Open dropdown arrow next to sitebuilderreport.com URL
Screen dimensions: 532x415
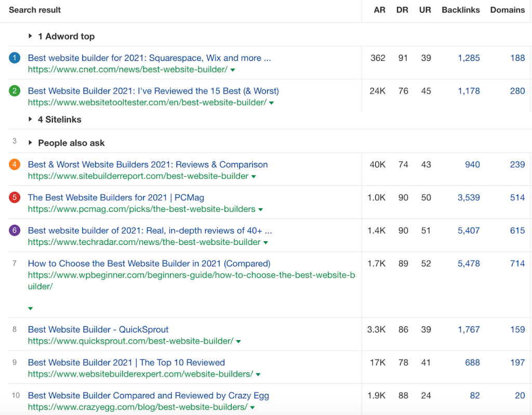click(254, 177)
